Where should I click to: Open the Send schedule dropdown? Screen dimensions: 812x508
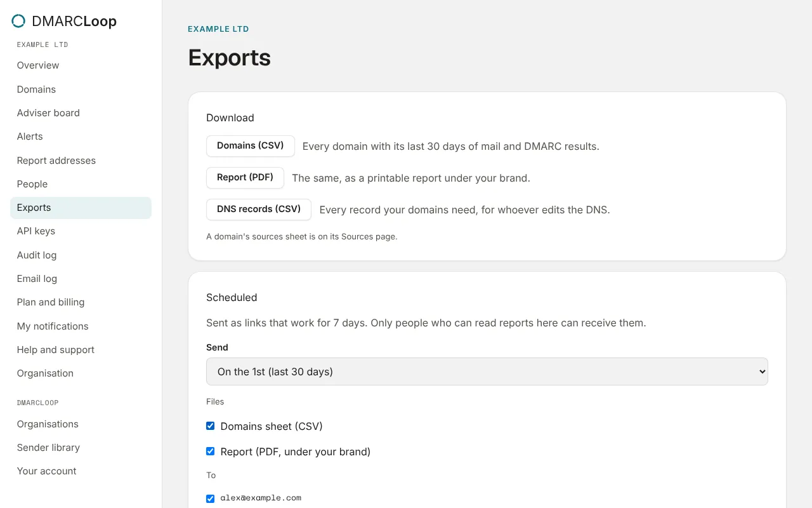click(487, 371)
